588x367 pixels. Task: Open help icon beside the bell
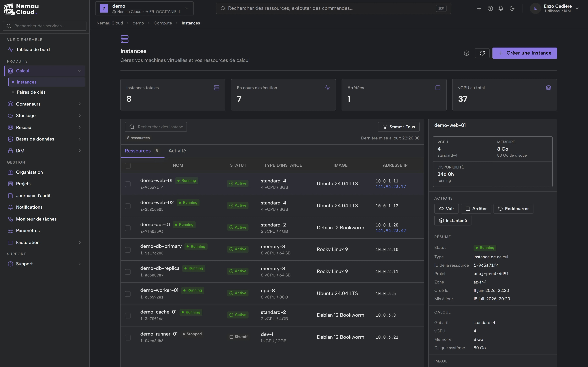point(490,8)
